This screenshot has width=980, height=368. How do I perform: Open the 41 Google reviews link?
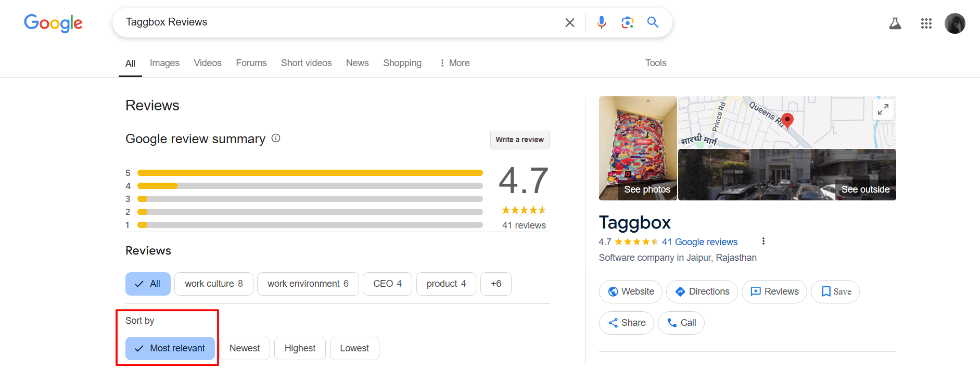pyautogui.click(x=699, y=242)
